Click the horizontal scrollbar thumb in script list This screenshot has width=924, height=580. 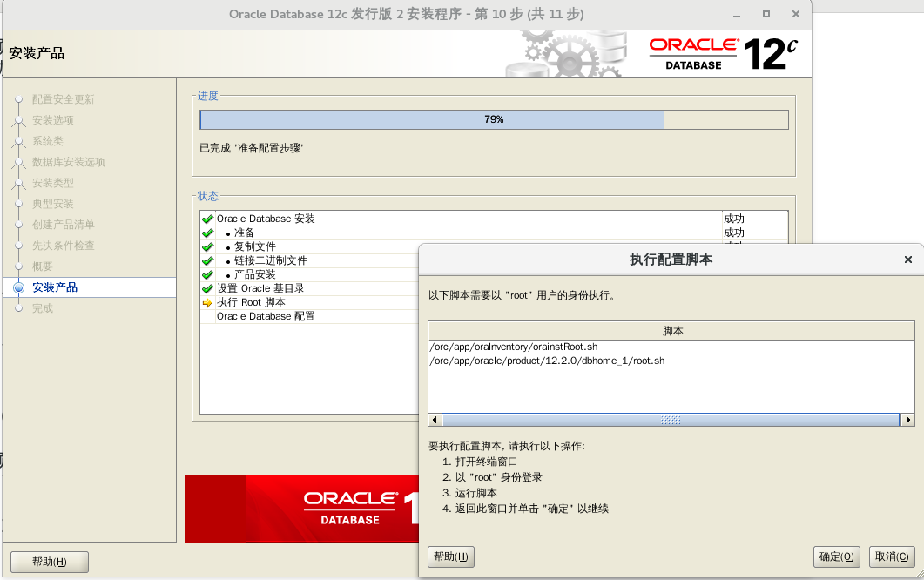671,420
